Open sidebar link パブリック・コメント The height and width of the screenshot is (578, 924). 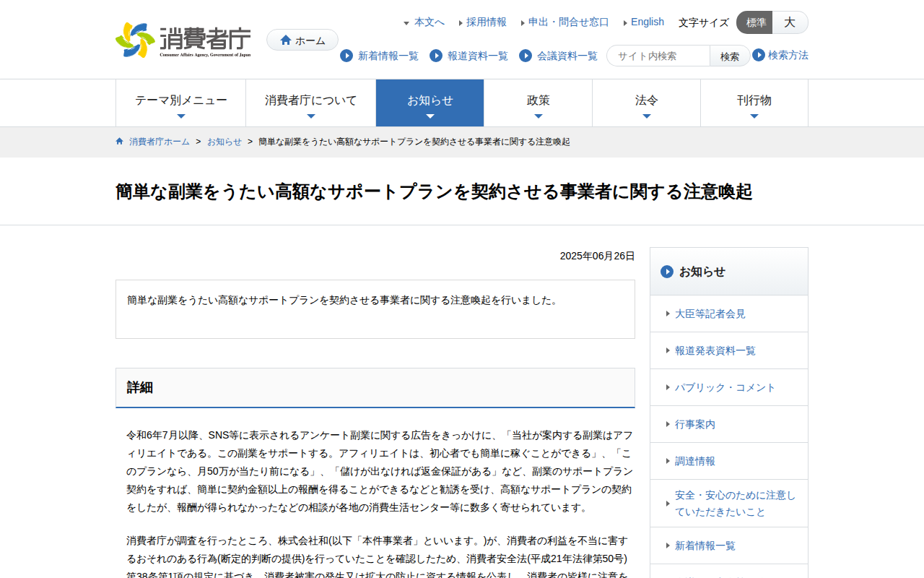725,387
